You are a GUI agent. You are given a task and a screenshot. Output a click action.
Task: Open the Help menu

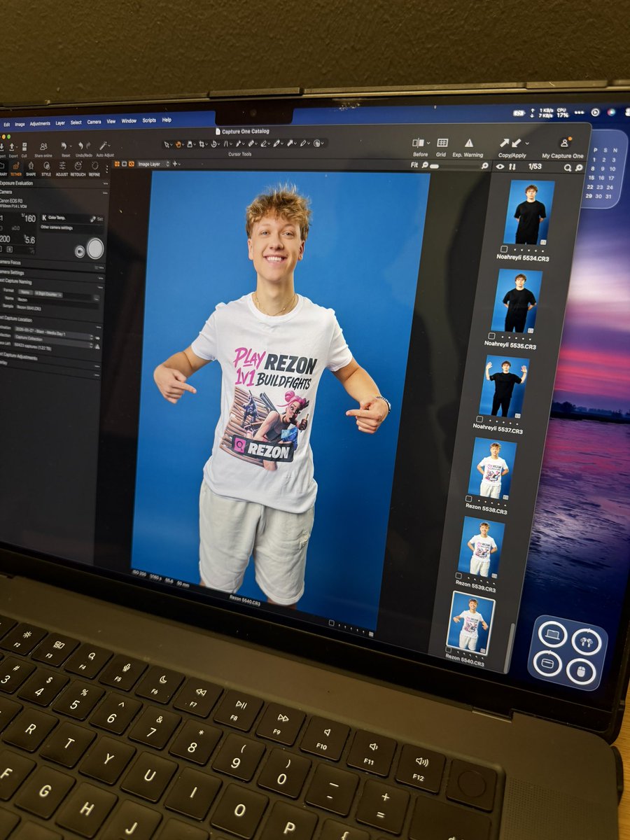click(x=167, y=120)
